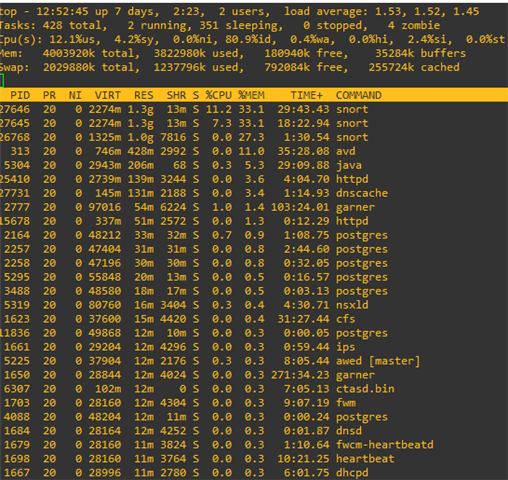The width and height of the screenshot is (508, 480).
Task: Click the awed [master] process row
Action: [254, 361]
